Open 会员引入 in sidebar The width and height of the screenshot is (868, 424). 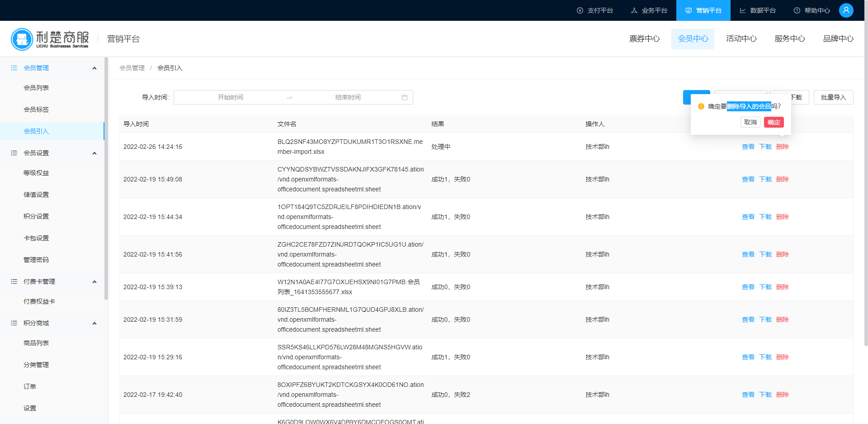click(52, 131)
